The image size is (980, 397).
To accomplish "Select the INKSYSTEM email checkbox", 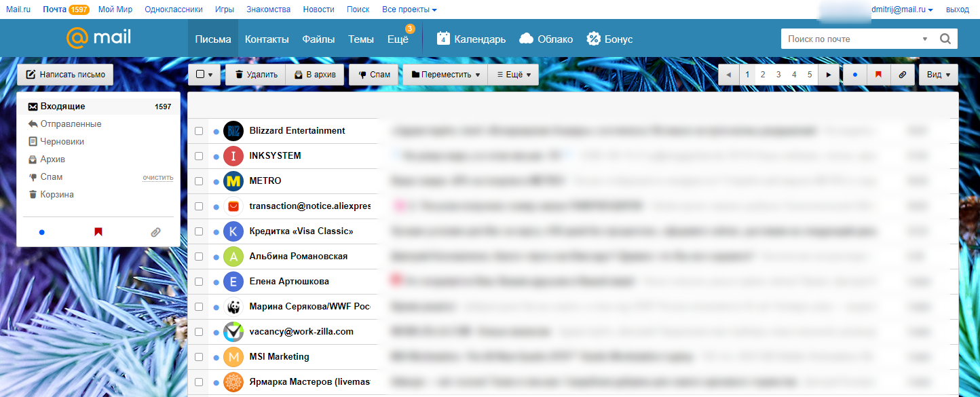I will (x=199, y=156).
